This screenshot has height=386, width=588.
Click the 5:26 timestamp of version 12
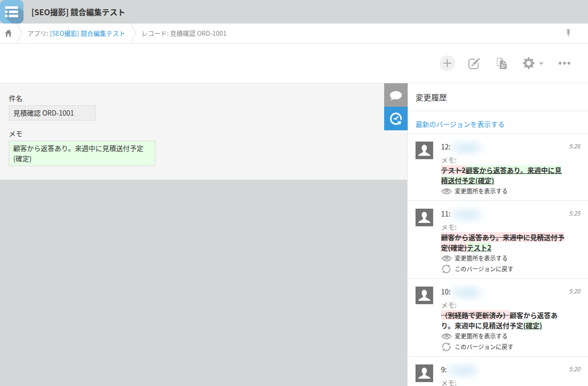[575, 146]
